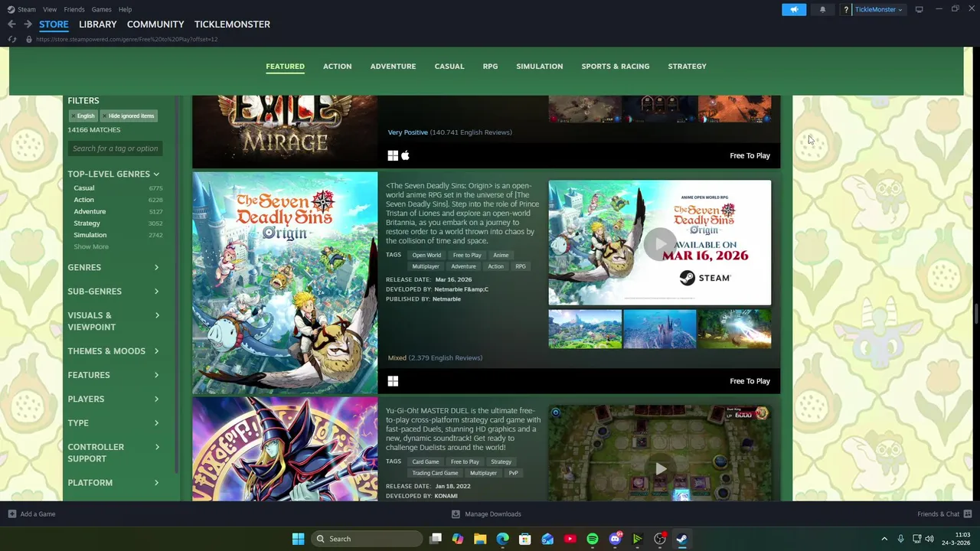
Task: Click Free To Play on Seven Deadly Sins
Action: 750,381
